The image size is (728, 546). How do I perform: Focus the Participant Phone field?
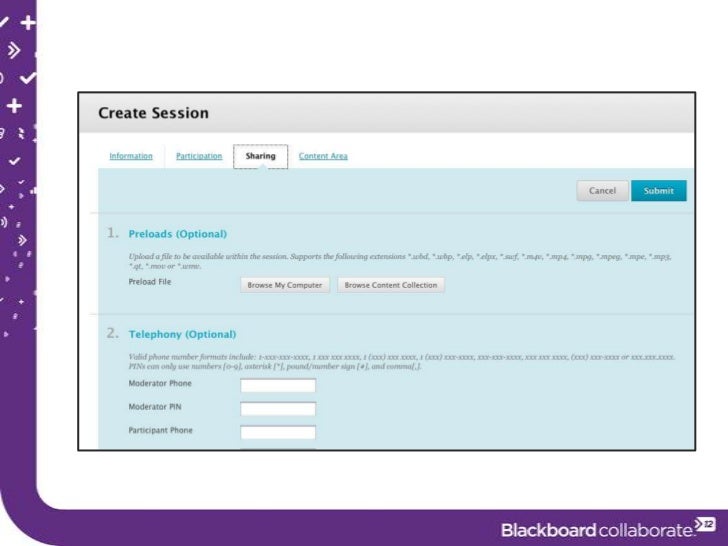[x=278, y=432]
